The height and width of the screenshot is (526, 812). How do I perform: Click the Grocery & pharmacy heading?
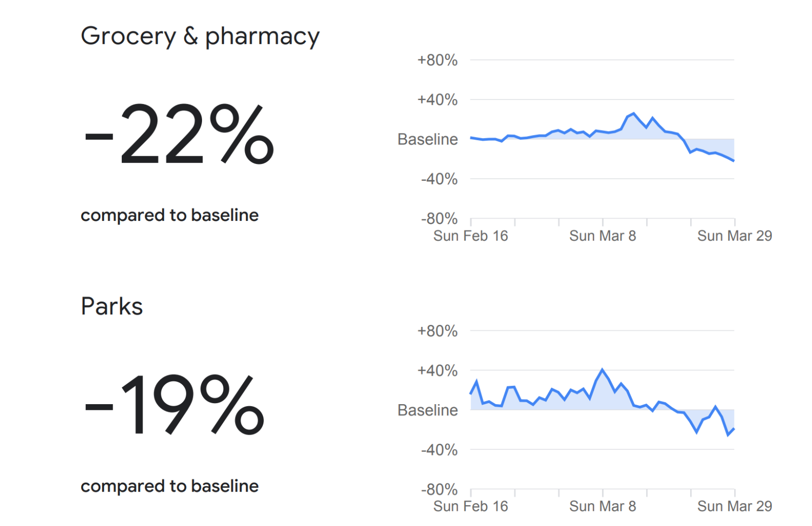click(200, 36)
